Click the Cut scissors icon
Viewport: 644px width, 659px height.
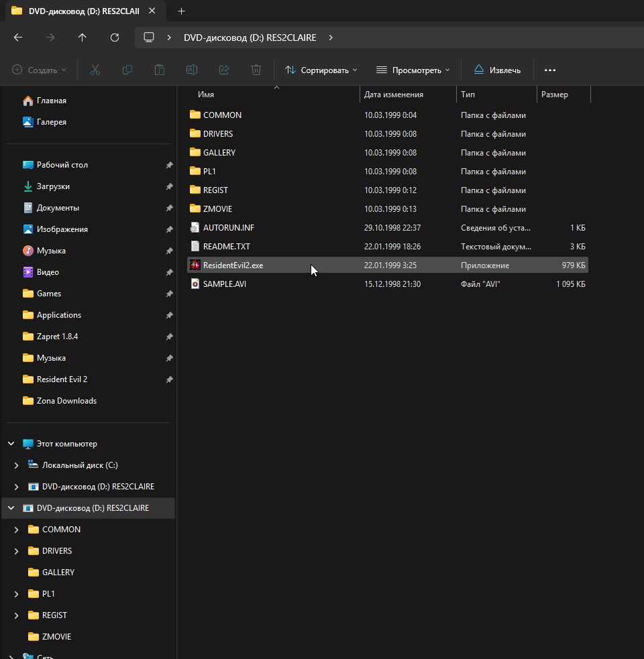[95, 70]
